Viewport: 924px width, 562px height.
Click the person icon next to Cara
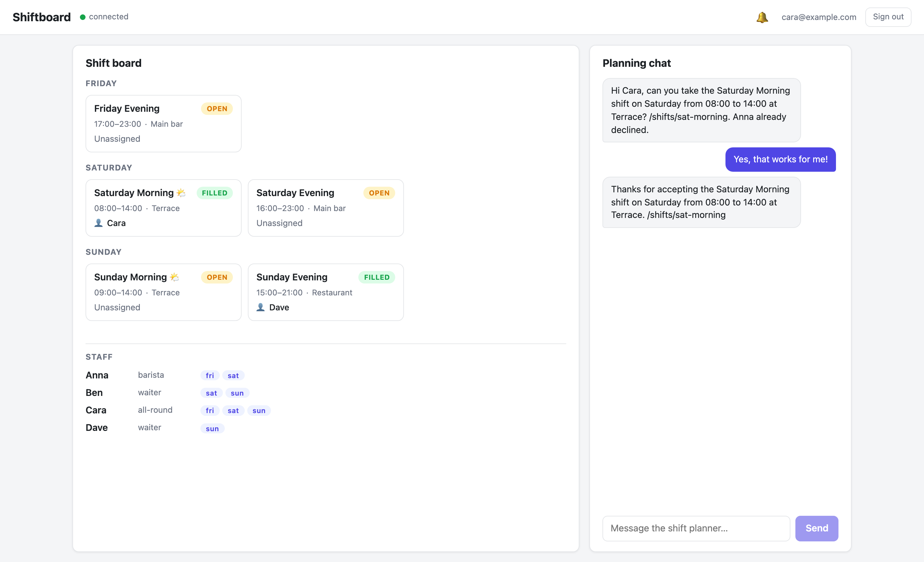pyautogui.click(x=98, y=223)
